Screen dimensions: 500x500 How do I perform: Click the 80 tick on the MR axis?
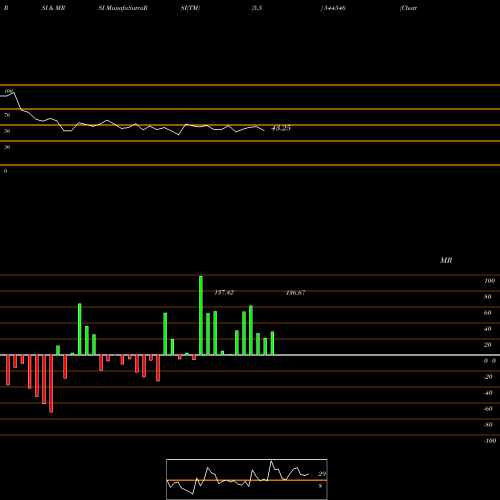pyautogui.click(x=488, y=297)
